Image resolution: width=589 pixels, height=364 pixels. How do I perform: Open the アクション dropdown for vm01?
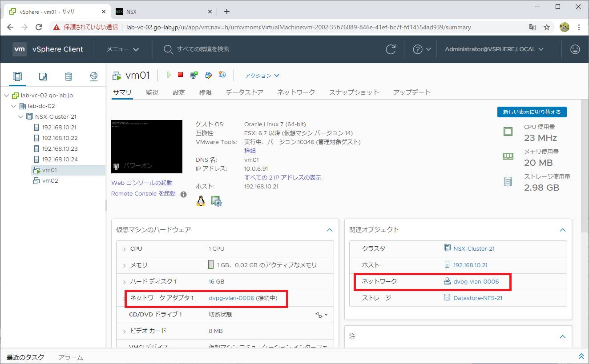(x=262, y=76)
